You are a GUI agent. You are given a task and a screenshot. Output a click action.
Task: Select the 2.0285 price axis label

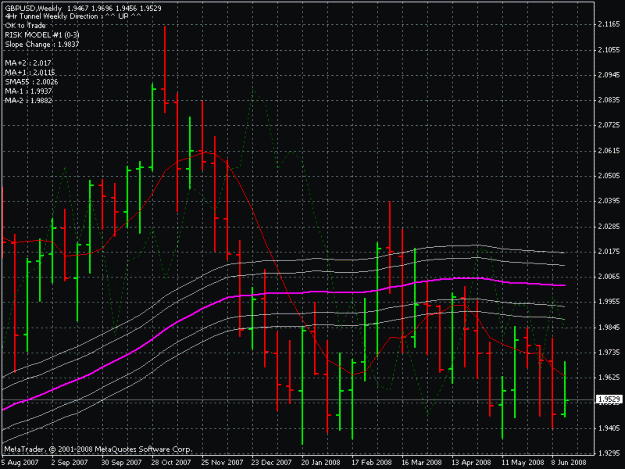(x=609, y=226)
